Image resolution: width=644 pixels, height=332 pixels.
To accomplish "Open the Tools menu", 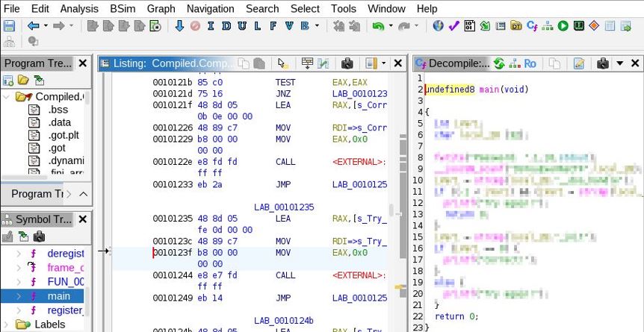I will point(344,9).
